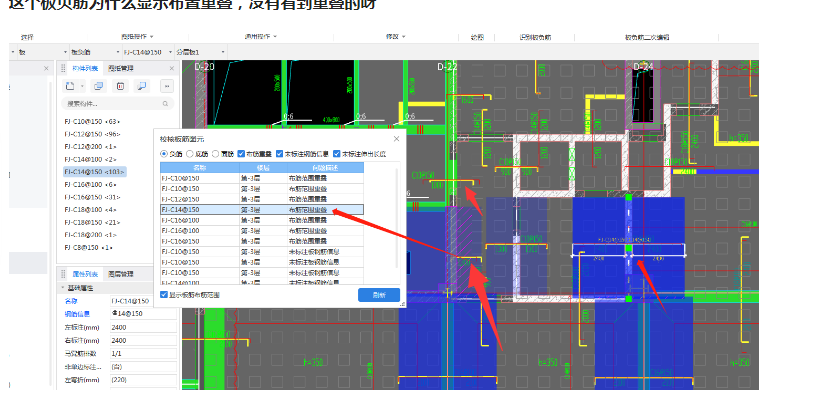This screenshot has width=820, height=396.
Task: Open the 板负筋 dropdown
Action: [x=118, y=52]
